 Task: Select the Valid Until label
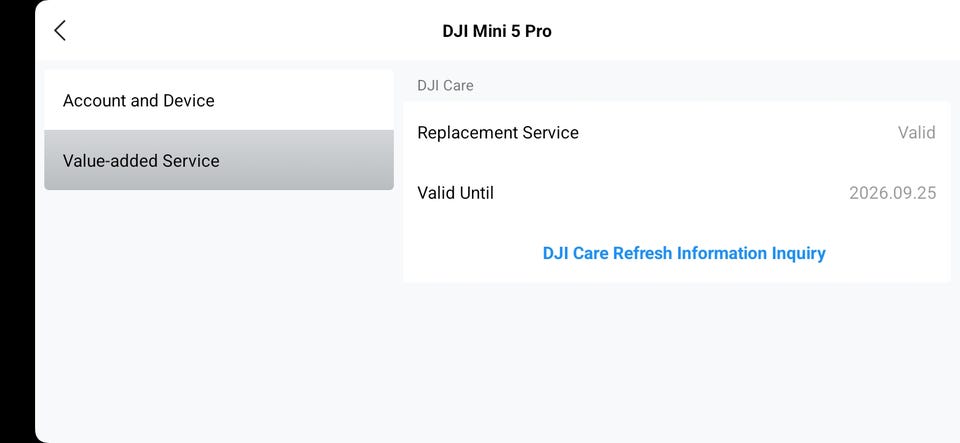point(456,193)
